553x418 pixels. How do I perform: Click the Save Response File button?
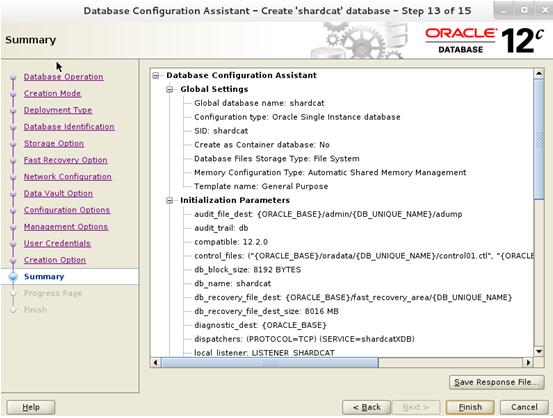[497, 382]
